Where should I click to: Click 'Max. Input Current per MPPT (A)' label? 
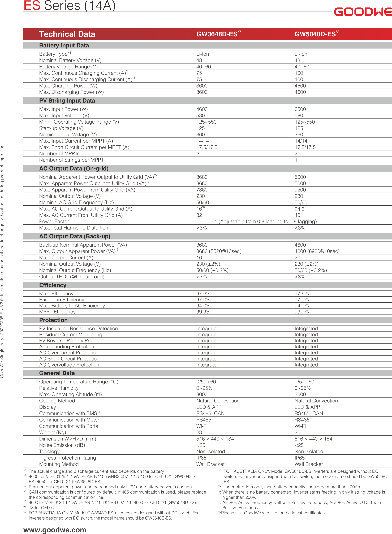(x=76, y=141)
